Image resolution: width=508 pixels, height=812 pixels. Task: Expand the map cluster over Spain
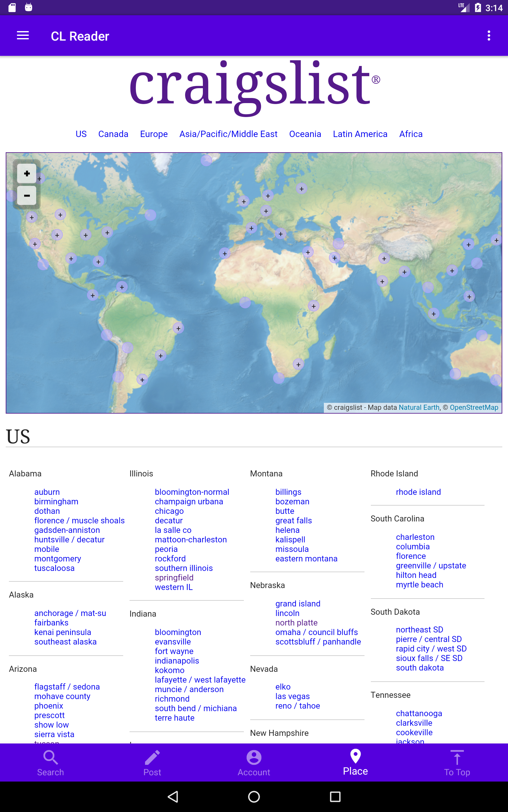click(x=251, y=228)
